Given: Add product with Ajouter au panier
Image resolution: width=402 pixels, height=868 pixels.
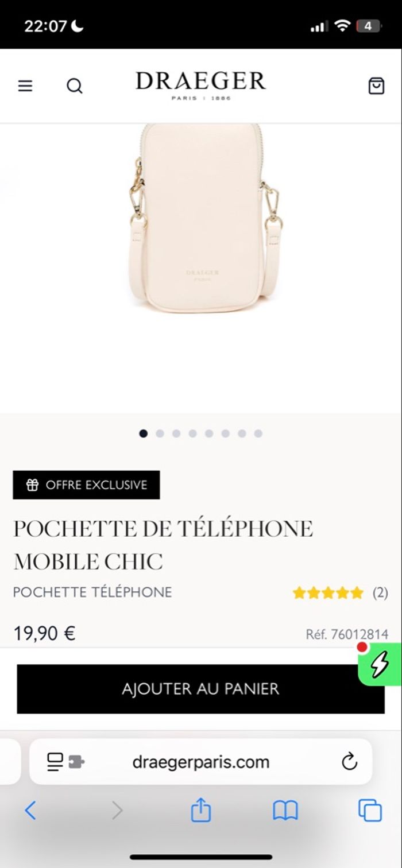Looking at the screenshot, I should point(200,689).
